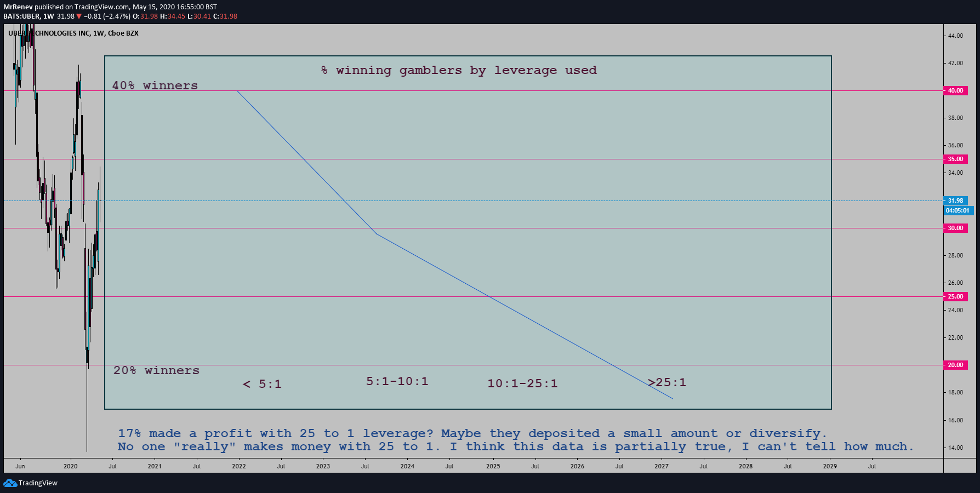Click the 18.00 tick on price axis
The width and height of the screenshot is (980, 493).
click(x=955, y=392)
